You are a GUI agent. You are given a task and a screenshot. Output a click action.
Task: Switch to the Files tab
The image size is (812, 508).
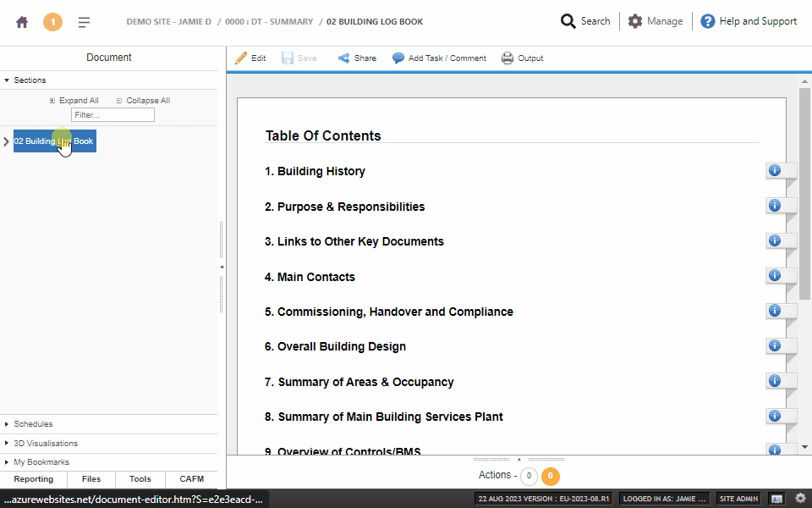[x=91, y=479]
